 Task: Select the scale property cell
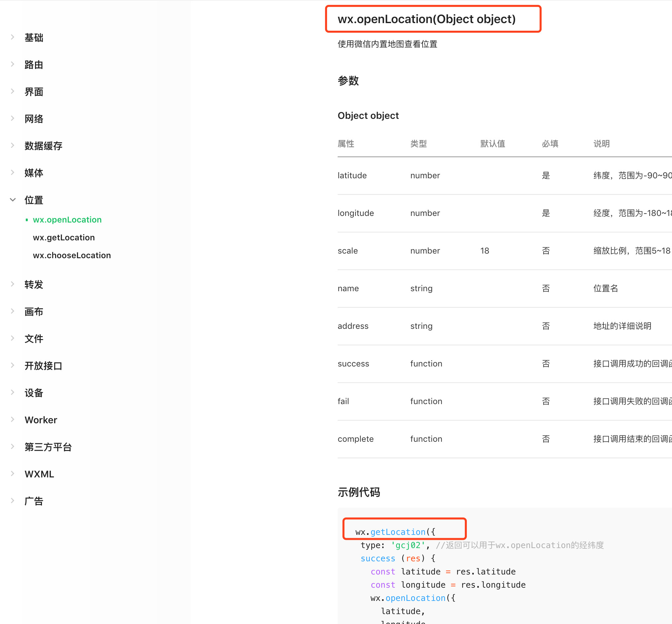click(x=348, y=251)
